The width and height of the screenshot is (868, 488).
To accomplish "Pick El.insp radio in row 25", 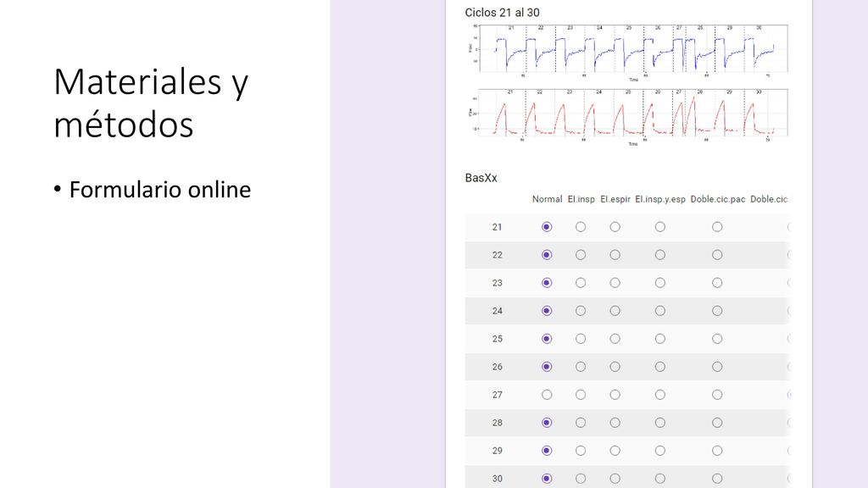I will [x=581, y=339].
